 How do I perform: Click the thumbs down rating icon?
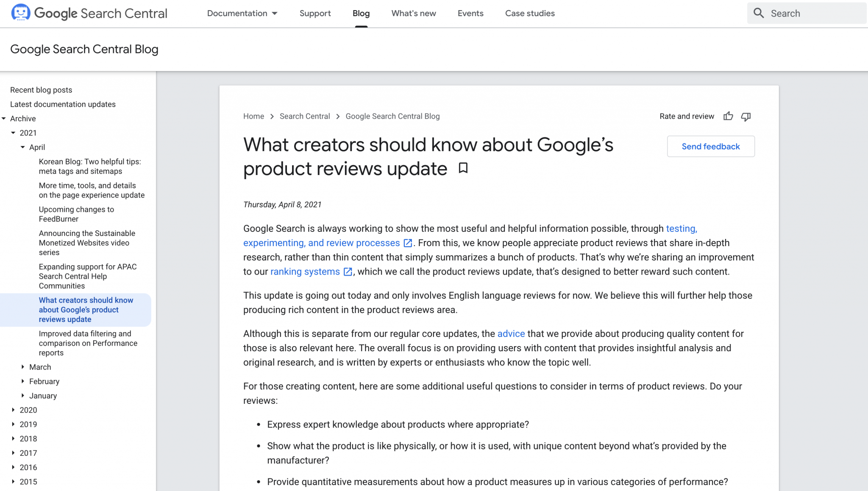746,117
